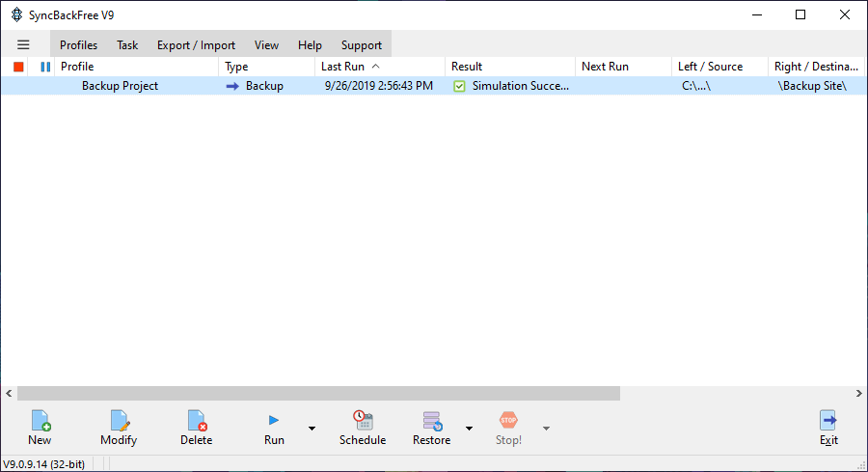
Task: Open the Export / Import menu
Action: tap(196, 45)
